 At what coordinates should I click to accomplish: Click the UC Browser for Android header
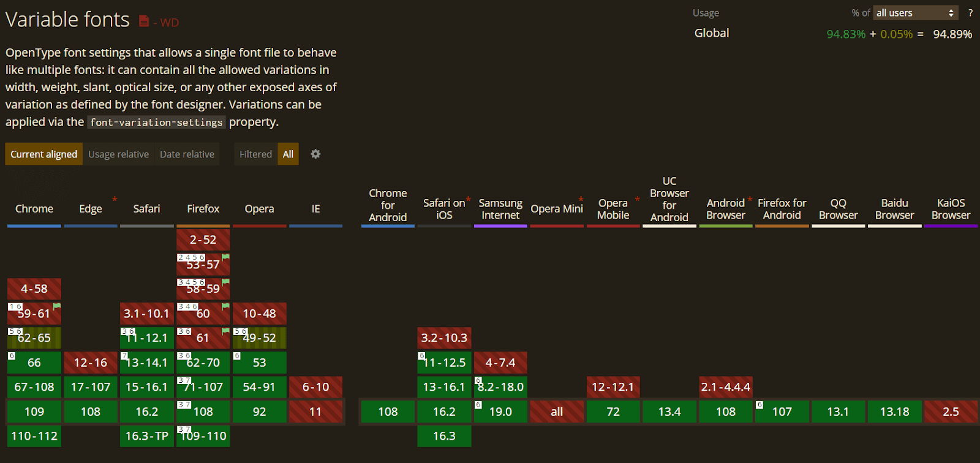click(669, 199)
